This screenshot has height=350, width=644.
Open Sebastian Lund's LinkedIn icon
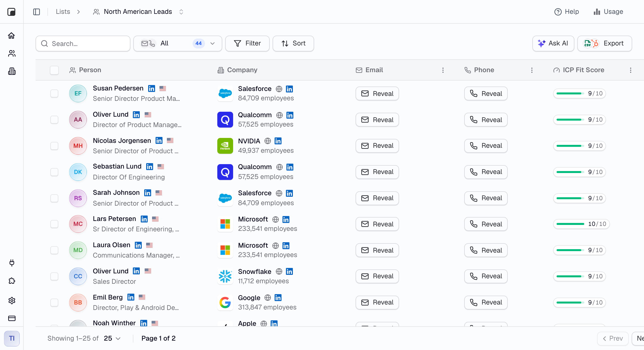[x=149, y=167]
